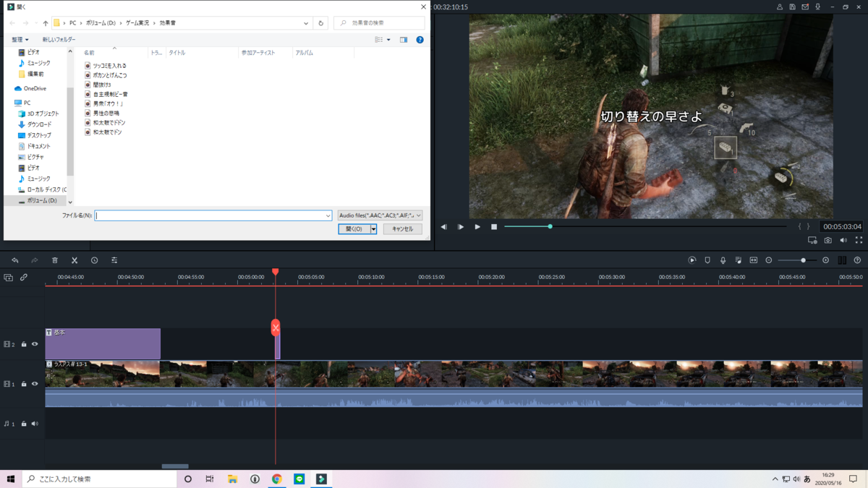Screen dimensions: 868x488
Task: Click the timeline horizontal scrollbar
Action: (x=175, y=466)
